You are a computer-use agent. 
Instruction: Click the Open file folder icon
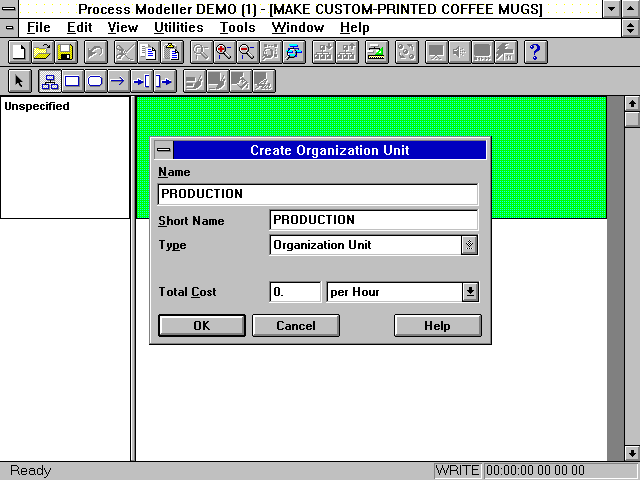click(x=42, y=52)
